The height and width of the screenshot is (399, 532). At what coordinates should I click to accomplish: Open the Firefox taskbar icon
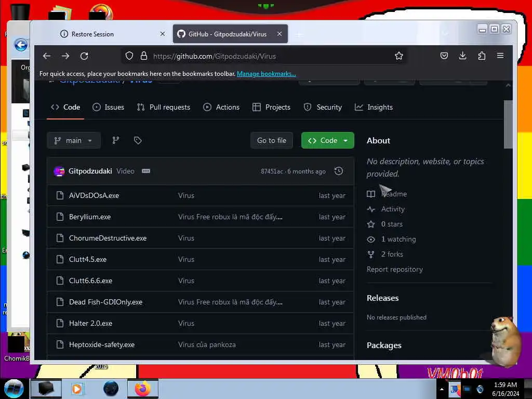[143, 389]
